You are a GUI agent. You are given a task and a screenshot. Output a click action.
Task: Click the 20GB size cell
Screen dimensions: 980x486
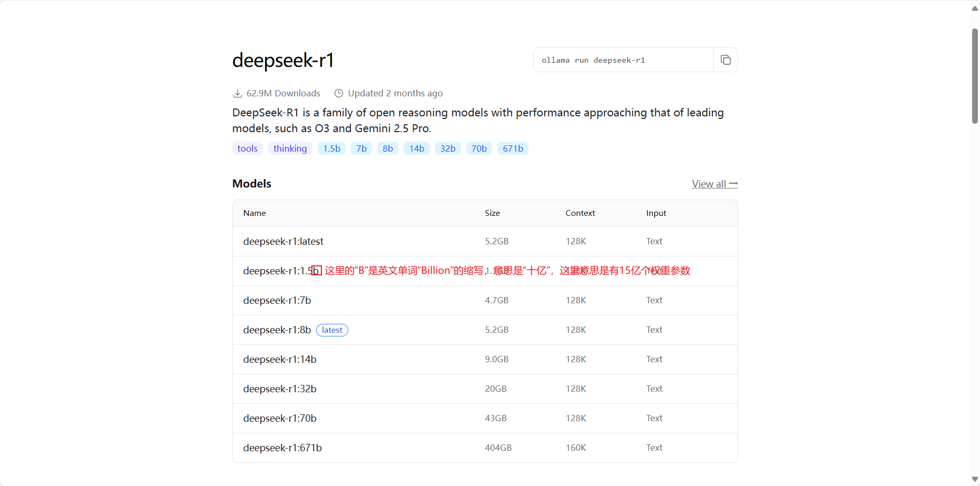(496, 389)
